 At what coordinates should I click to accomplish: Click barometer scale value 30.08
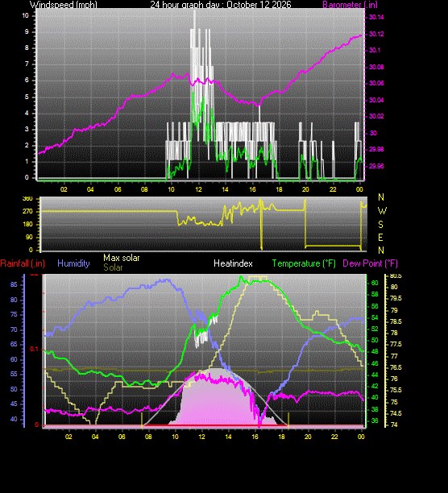(x=376, y=67)
